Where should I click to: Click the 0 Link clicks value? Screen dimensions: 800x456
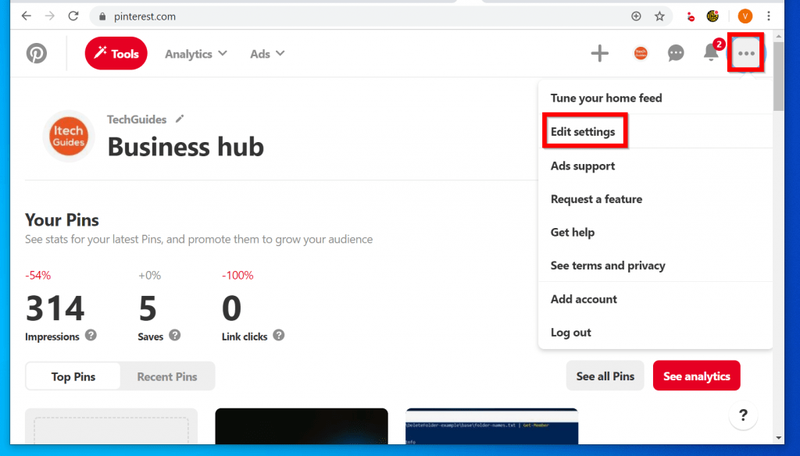(x=232, y=309)
